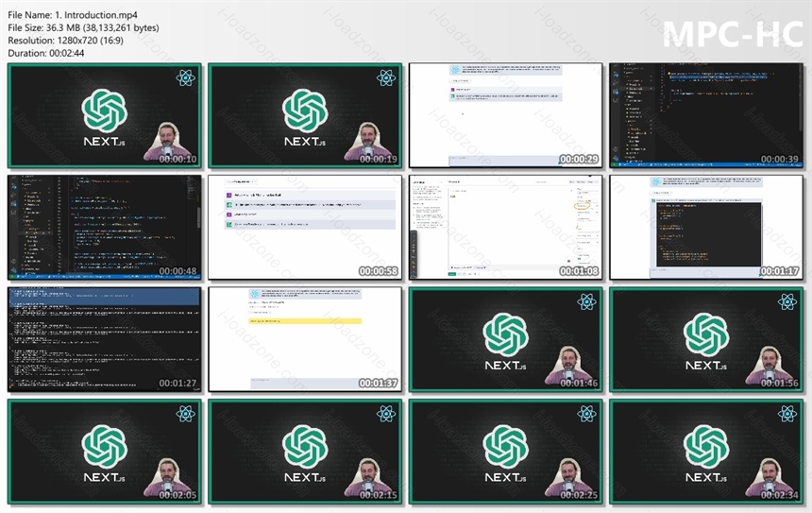The width and height of the screenshot is (812, 513).
Task: Click the File Size 36.3 MB text
Action: (x=83, y=27)
